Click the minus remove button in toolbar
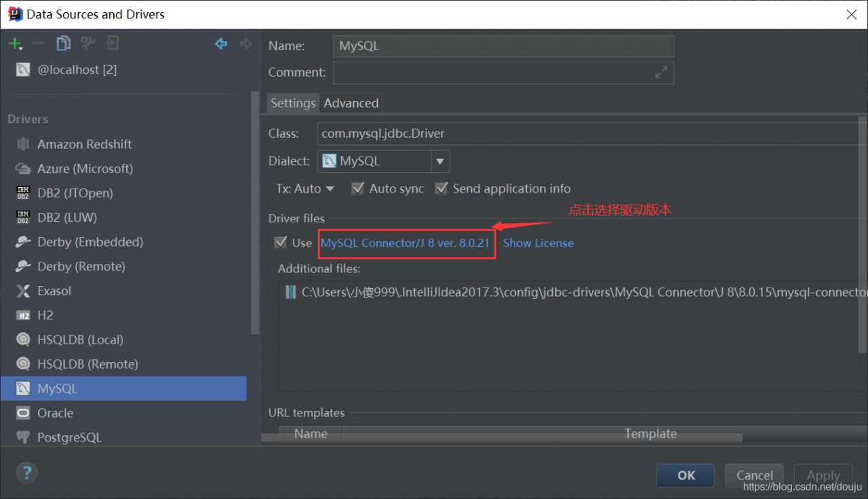Viewport: 868px width, 499px height. (39, 44)
